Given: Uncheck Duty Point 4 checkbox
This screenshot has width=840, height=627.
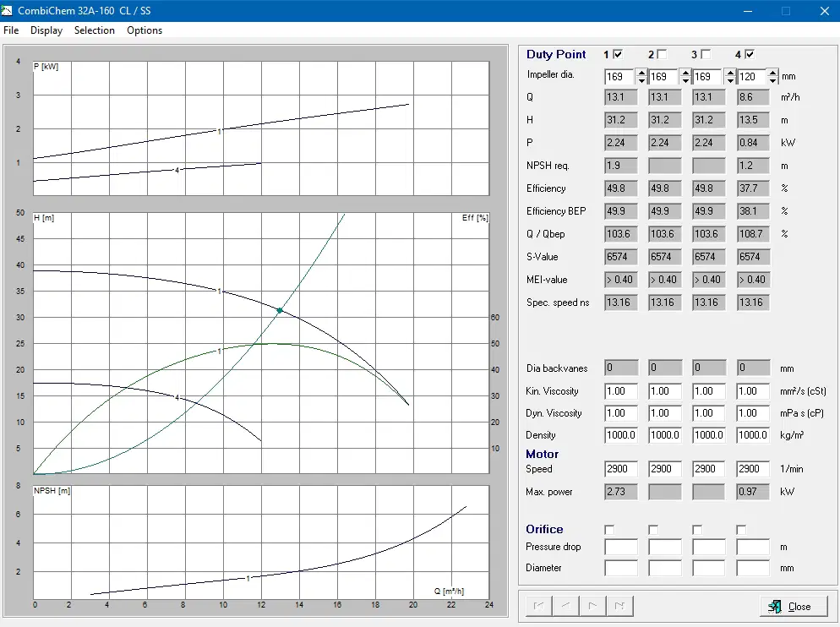Looking at the screenshot, I should [x=750, y=54].
